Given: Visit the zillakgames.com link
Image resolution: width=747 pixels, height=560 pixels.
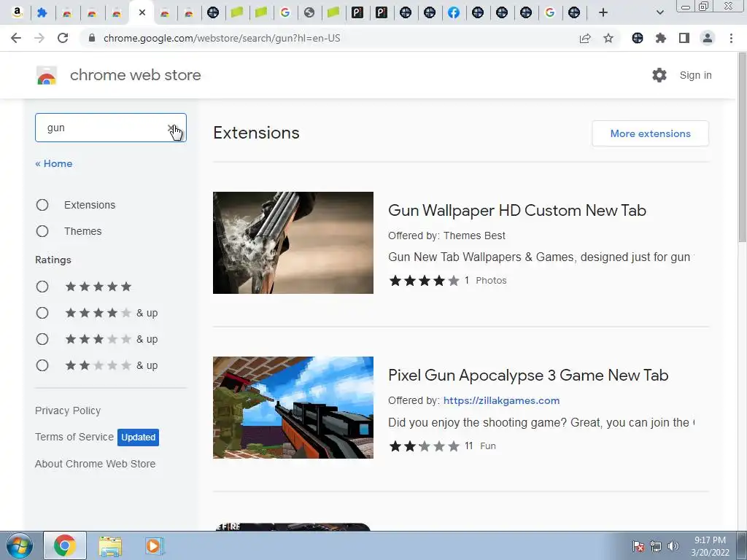Looking at the screenshot, I should 501,400.
